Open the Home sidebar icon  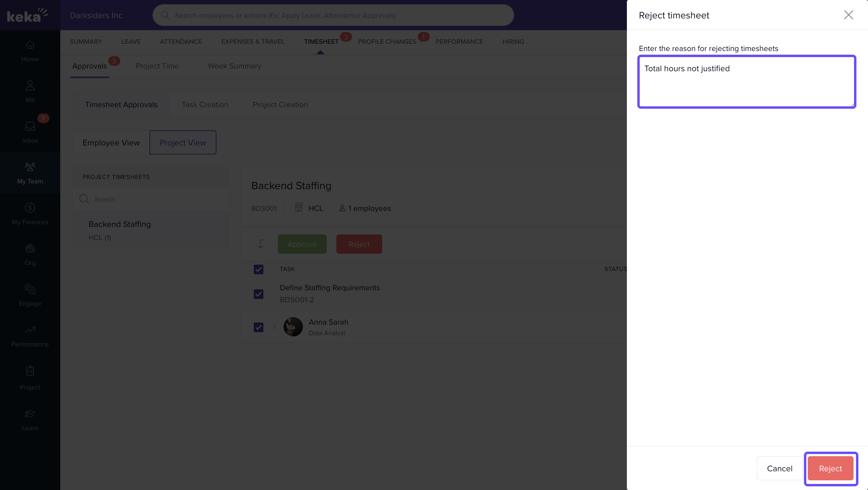click(x=30, y=45)
